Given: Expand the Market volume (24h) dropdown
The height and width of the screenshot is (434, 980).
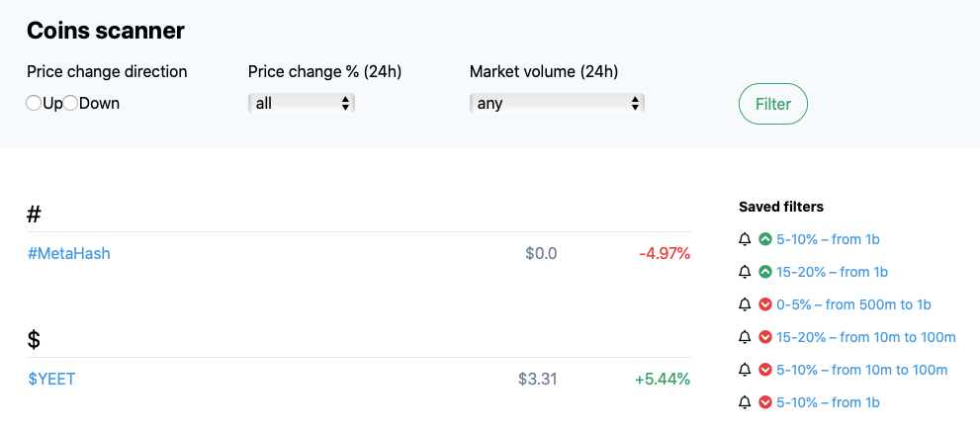Looking at the screenshot, I should click(557, 103).
